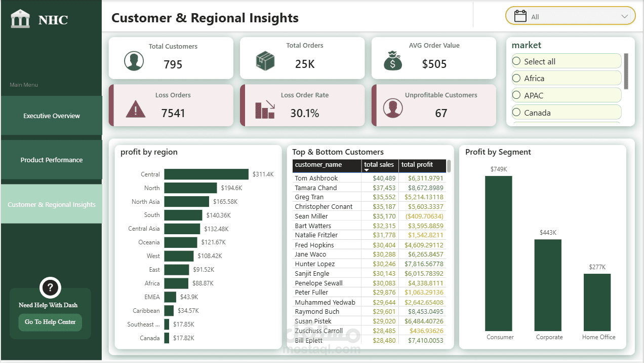Click the Total Customers person icon

coord(134,61)
